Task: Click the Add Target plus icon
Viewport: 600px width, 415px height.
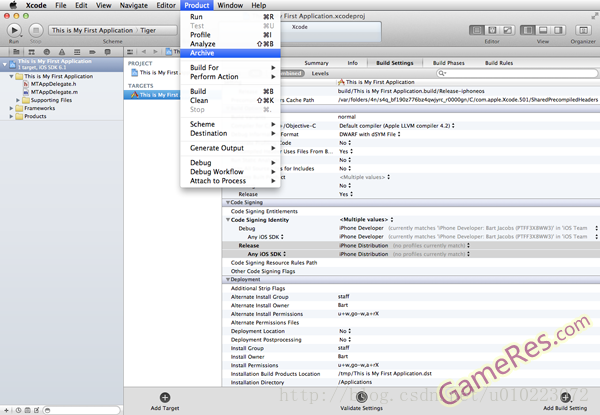Action: (x=165, y=397)
